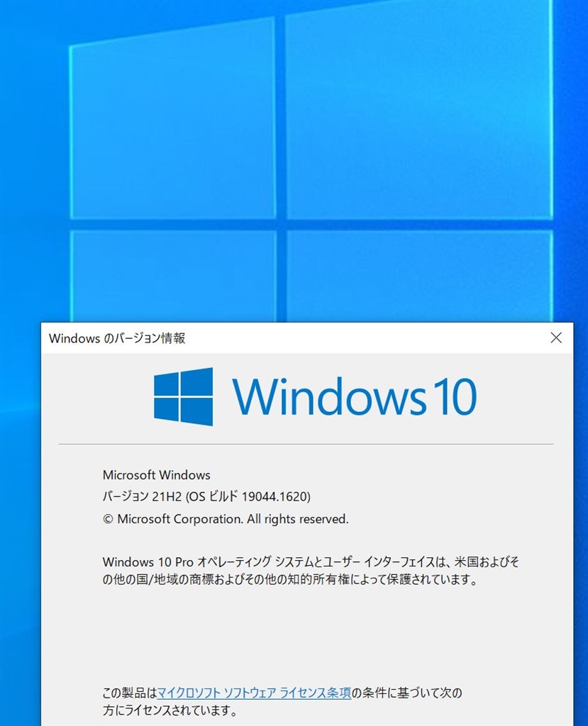Click the dialog title 'Windows のバージョン情報'

tap(117, 338)
